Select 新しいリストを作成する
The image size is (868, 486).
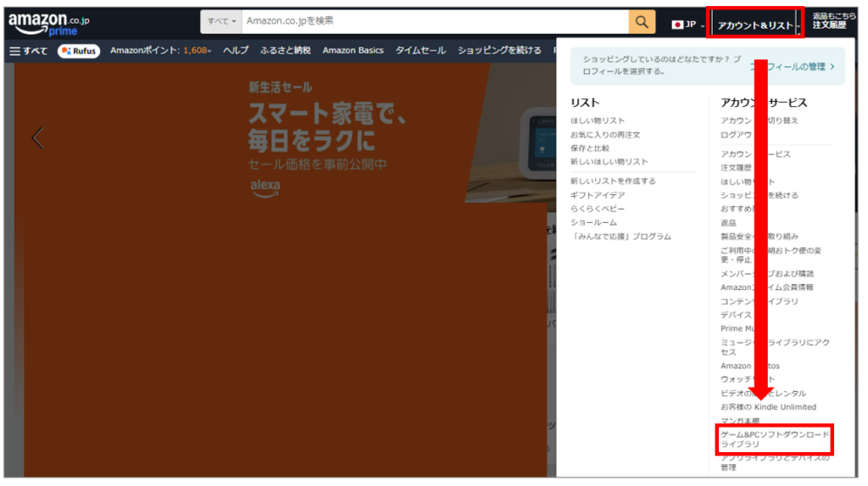[613, 182]
